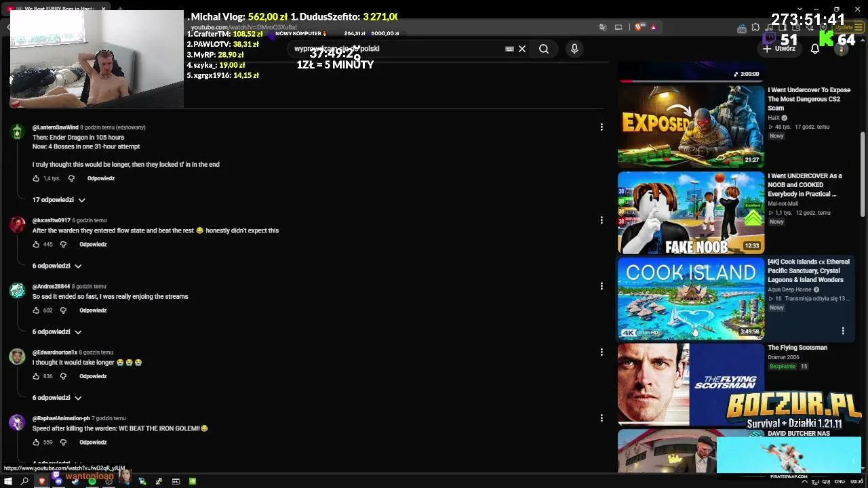Click the page vertical scrollbar thumb
The image size is (868, 488).
pos(863,174)
